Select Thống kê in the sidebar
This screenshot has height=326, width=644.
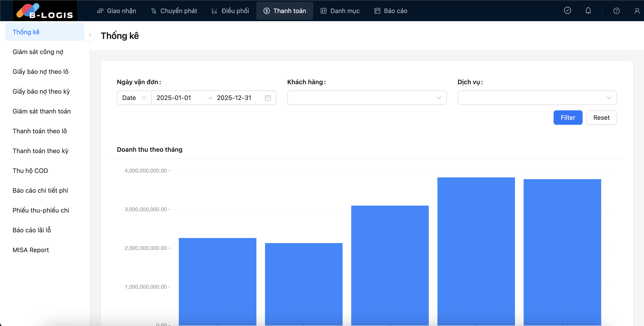coord(45,32)
